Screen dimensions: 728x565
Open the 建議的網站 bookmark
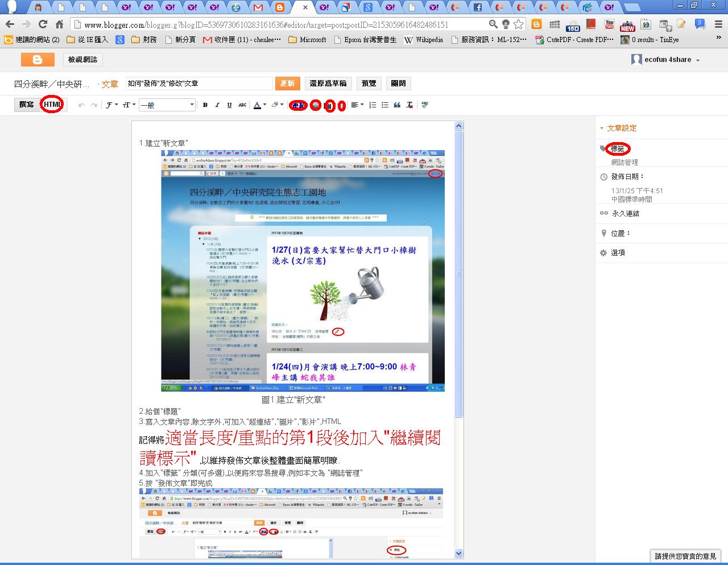[32, 40]
